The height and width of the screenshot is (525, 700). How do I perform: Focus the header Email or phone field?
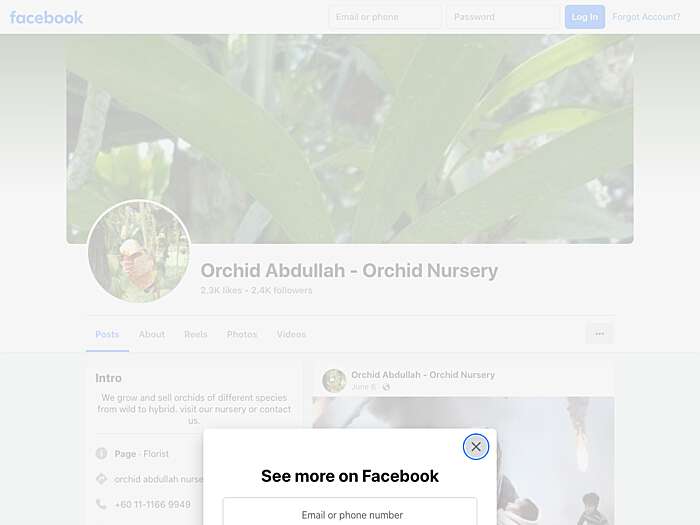click(x=385, y=17)
